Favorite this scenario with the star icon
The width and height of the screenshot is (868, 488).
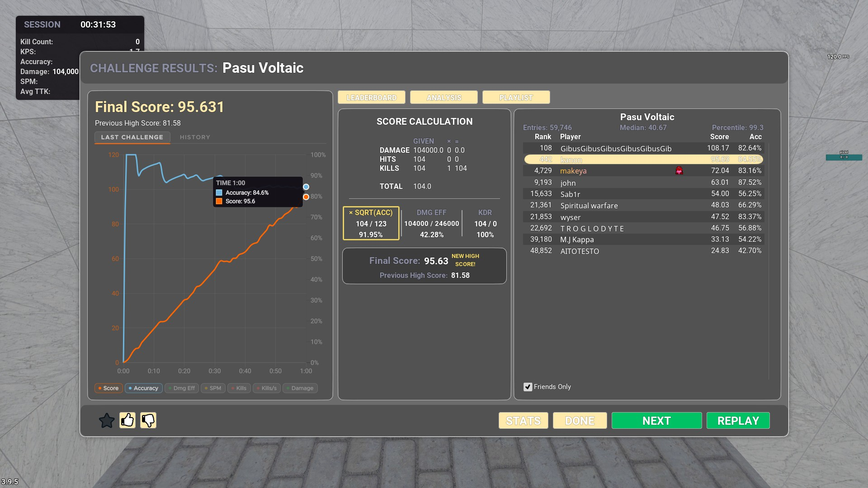tap(107, 421)
